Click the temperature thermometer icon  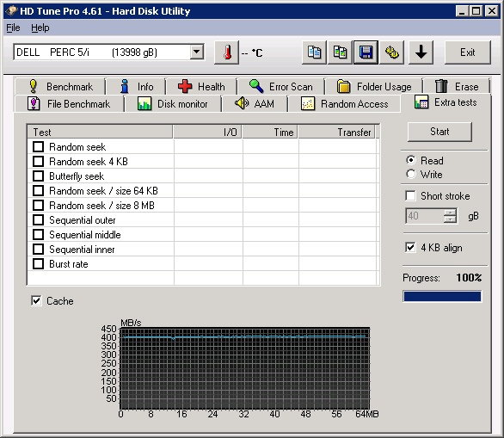point(226,52)
